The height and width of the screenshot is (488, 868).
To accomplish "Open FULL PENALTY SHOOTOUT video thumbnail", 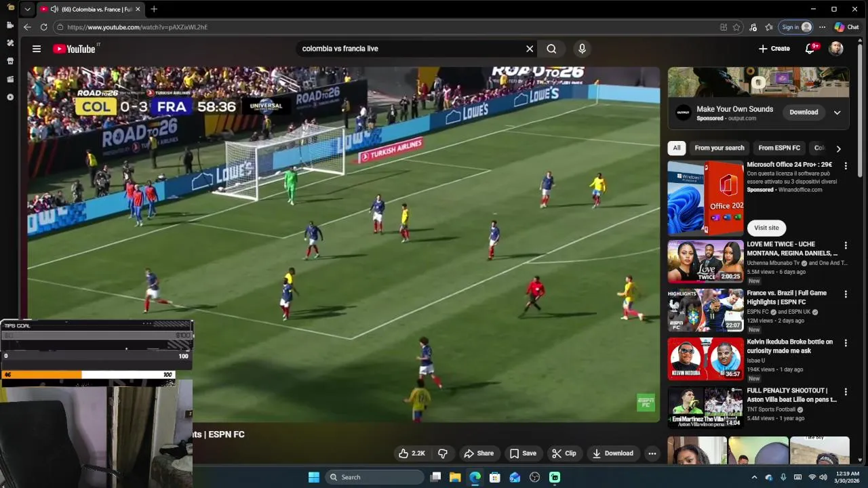I will [x=705, y=407].
